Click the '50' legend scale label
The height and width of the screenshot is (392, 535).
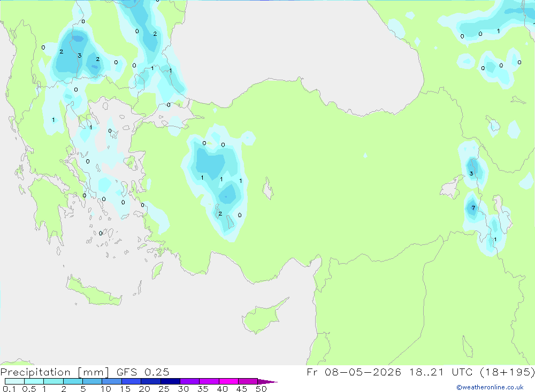pos(261,389)
